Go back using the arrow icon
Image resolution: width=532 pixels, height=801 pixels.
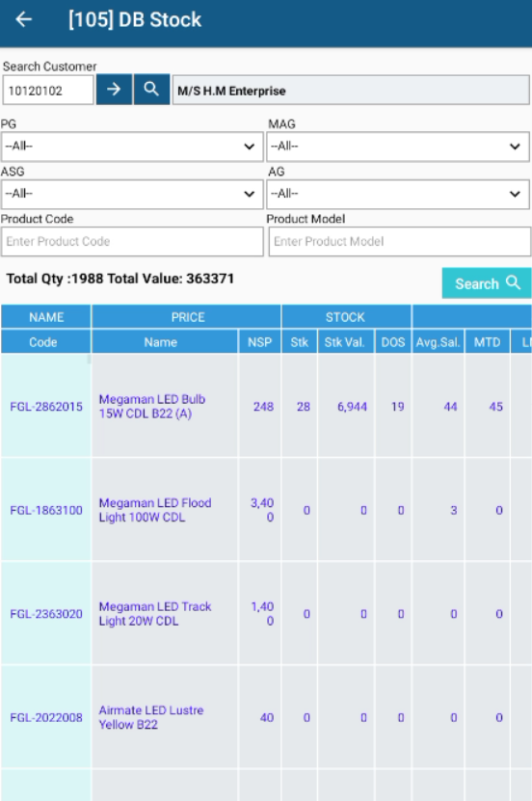coord(23,19)
